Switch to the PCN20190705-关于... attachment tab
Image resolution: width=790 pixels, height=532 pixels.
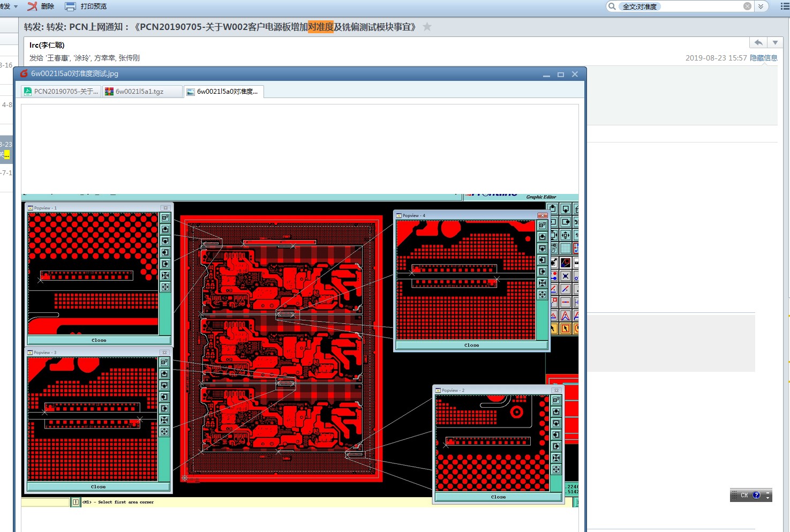click(61, 92)
